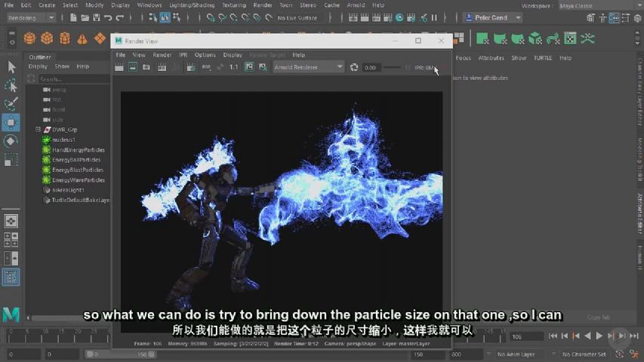644x362 pixels.
Task: Open the IPR menu in Render View
Action: (183, 54)
